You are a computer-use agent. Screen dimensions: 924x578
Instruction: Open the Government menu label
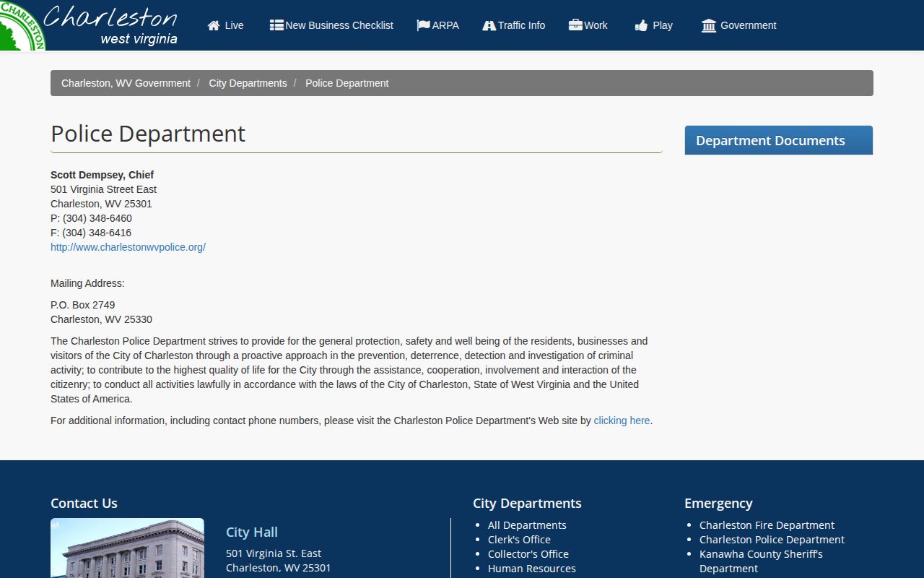749,25
